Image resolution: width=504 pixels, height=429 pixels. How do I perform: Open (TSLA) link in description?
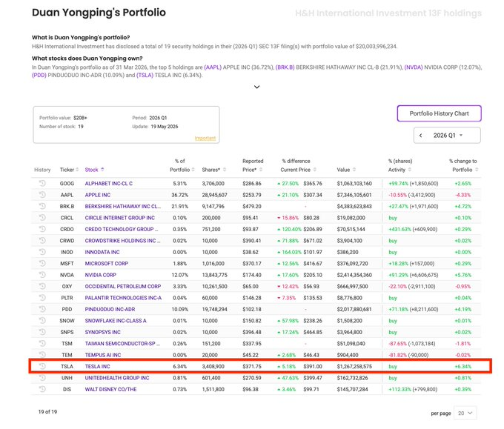[145, 75]
